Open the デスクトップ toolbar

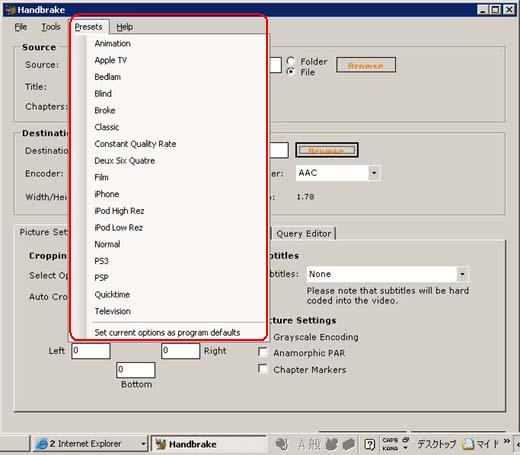[436, 444]
